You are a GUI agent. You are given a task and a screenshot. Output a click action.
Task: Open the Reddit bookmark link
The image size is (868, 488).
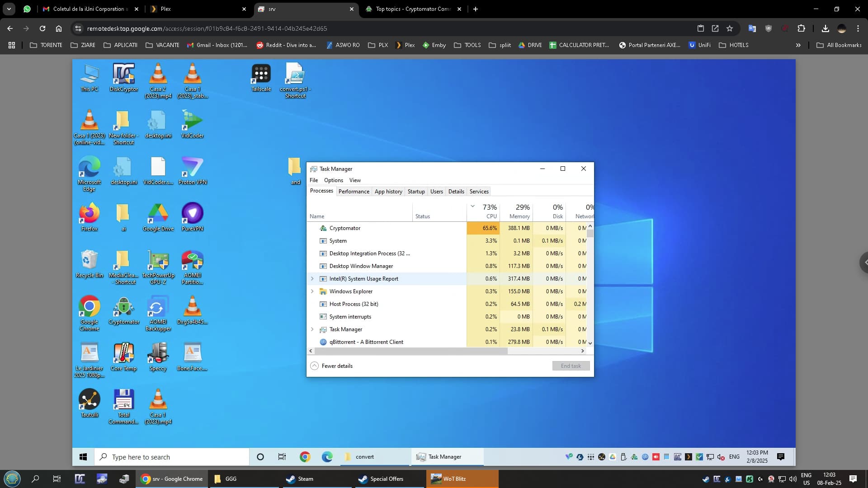[286, 45]
